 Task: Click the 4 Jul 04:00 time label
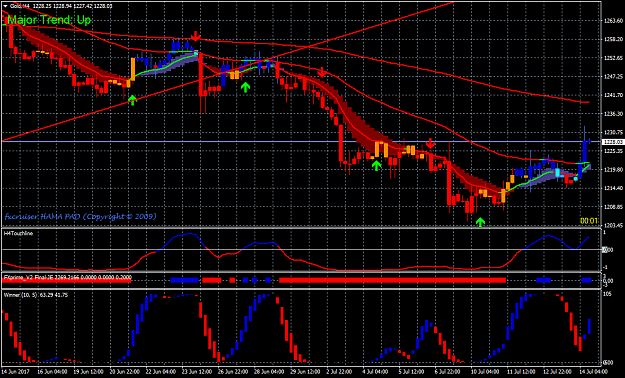[x=376, y=372]
